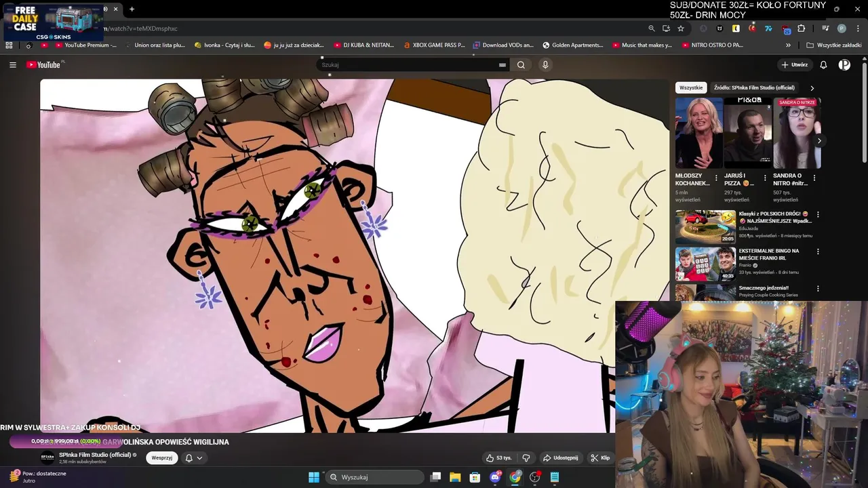The width and height of the screenshot is (868, 488).
Task: Open options for MŁODSZY KOCHANEK short
Action: 716,178
